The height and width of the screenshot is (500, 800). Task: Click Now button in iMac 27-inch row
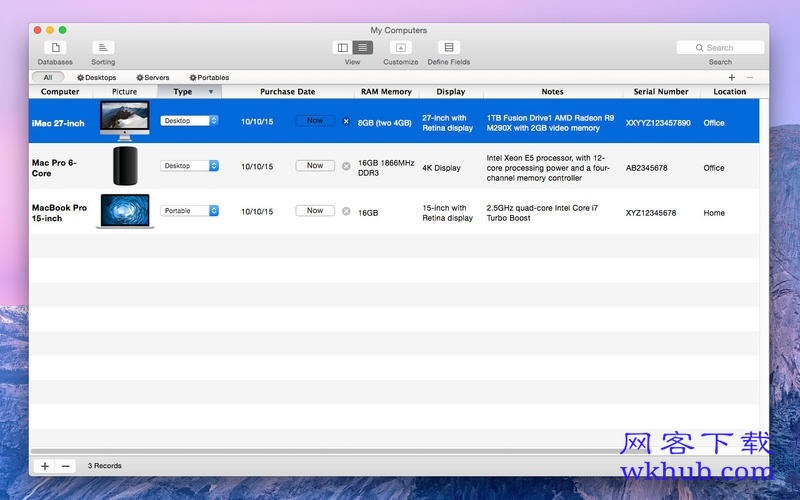pyautogui.click(x=315, y=121)
